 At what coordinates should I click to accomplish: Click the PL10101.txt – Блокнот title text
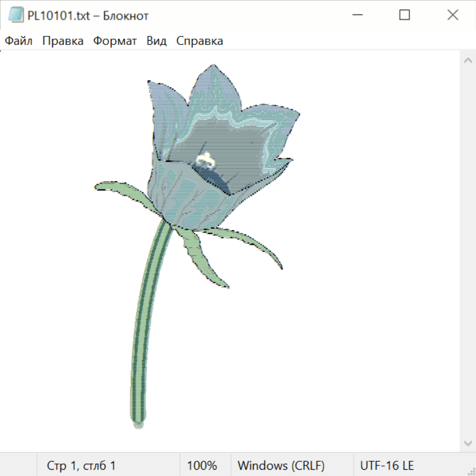(88, 16)
